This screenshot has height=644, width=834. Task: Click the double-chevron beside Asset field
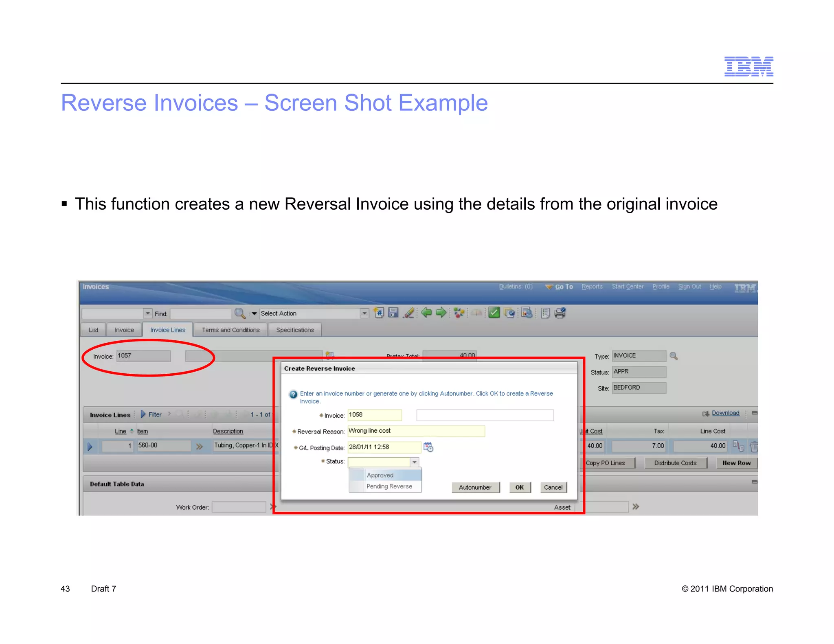pyautogui.click(x=636, y=506)
